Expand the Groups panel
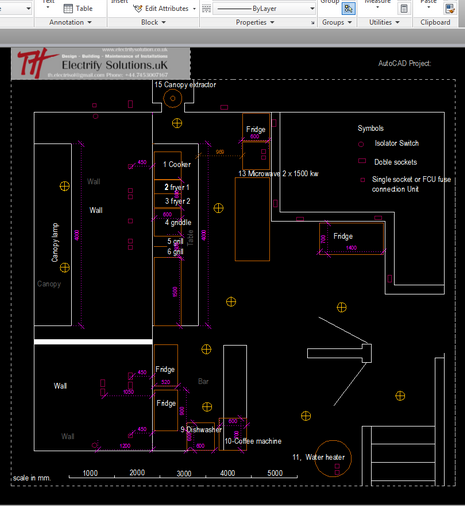Viewport: 465px width, 506px height. [x=337, y=22]
